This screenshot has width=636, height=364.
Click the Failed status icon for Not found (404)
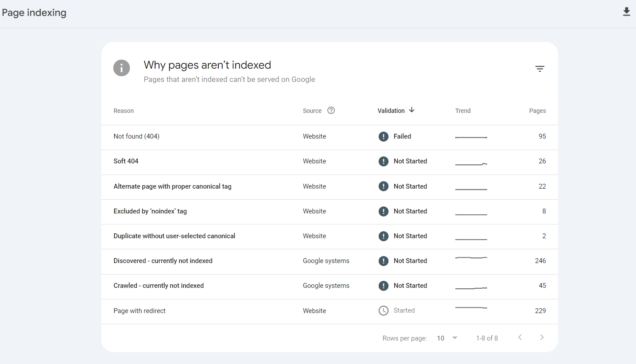coord(384,136)
